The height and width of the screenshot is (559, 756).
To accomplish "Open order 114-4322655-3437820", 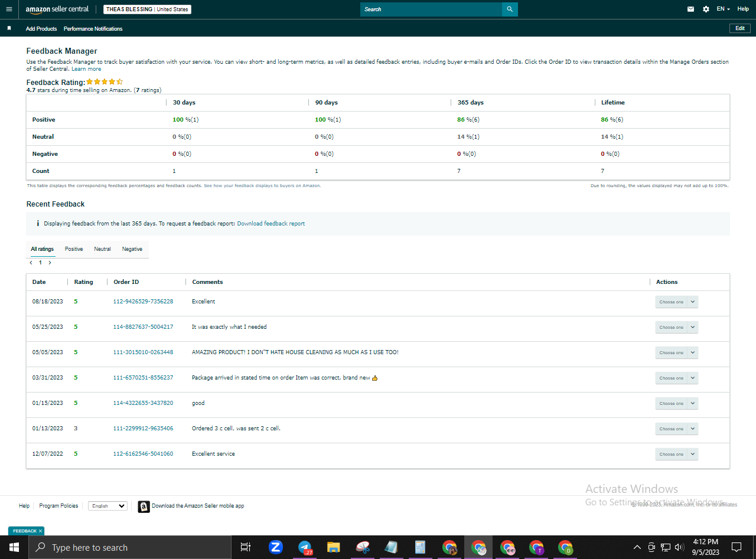I will 143,403.
